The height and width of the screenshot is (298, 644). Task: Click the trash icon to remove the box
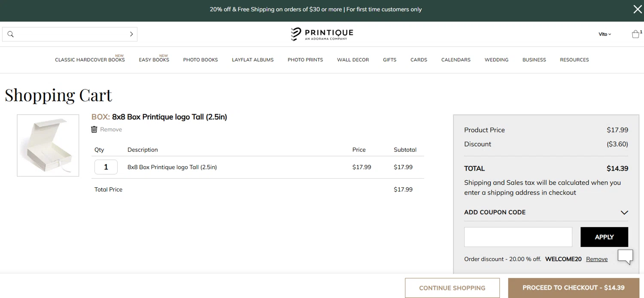(x=94, y=129)
